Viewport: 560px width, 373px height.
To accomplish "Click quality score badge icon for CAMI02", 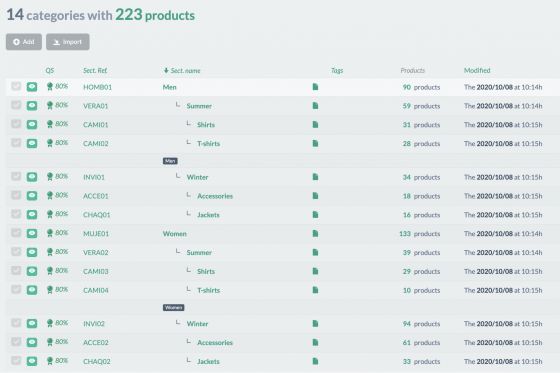I will point(50,143).
